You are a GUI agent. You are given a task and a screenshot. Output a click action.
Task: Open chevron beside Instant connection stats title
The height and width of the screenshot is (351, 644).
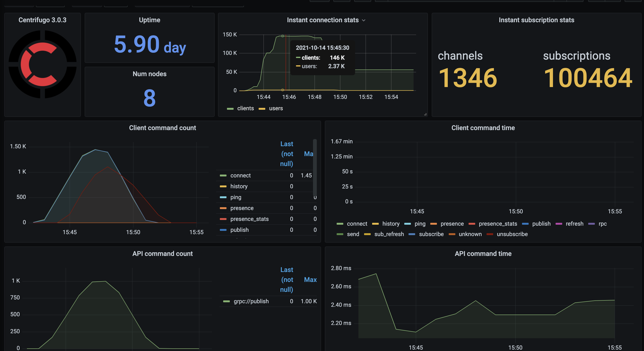[364, 20]
